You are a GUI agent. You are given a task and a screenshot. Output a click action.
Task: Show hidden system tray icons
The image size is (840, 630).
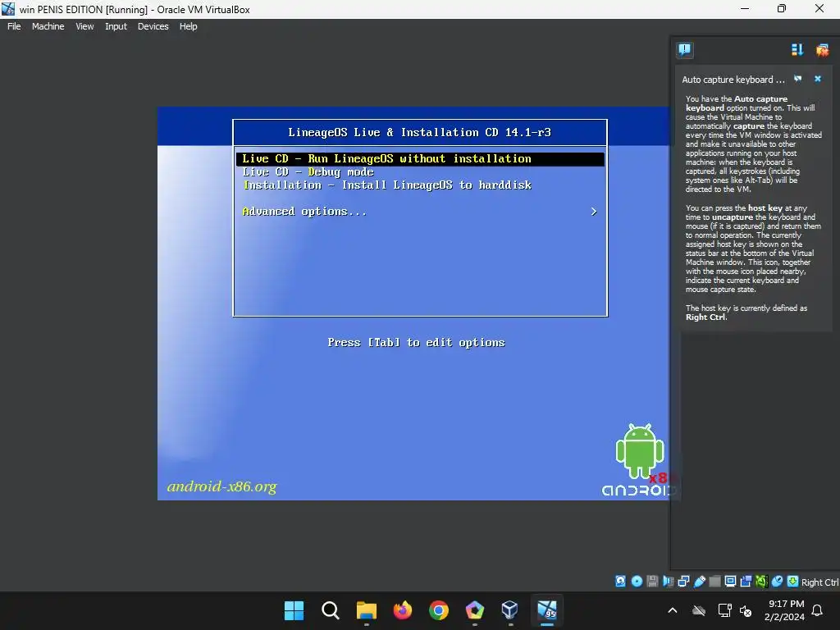point(673,610)
